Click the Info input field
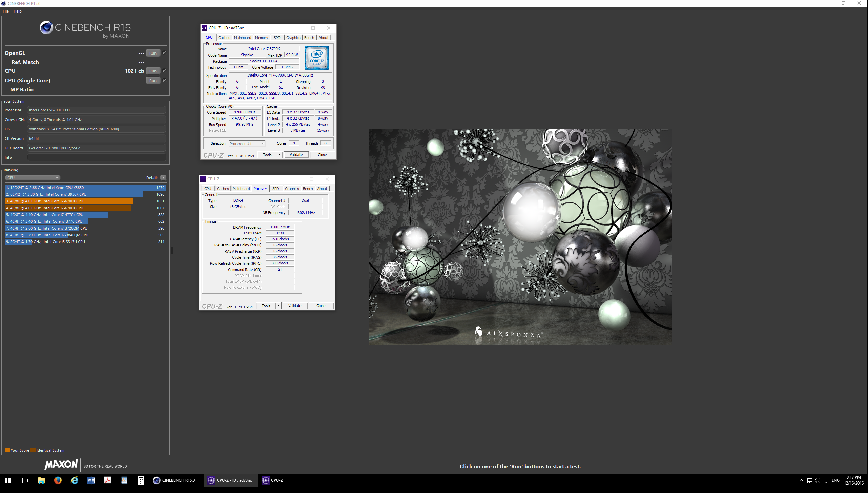Screen dimensions: 868x493 coord(97,157)
